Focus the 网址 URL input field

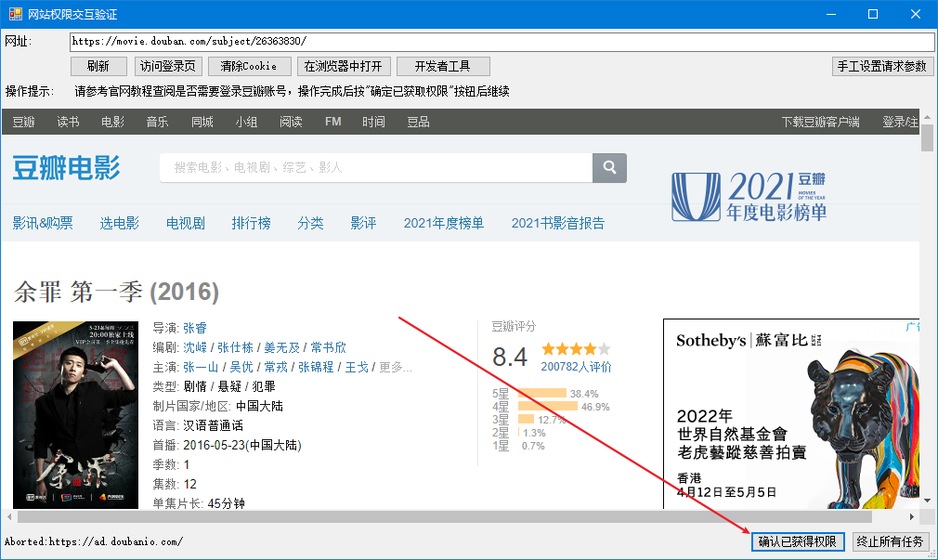tap(502, 41)
